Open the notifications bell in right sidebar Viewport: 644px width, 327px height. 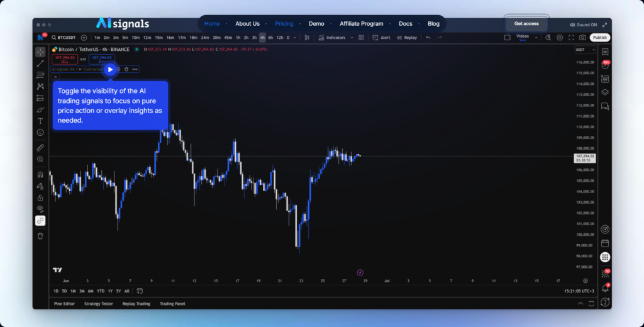(605, 288)
